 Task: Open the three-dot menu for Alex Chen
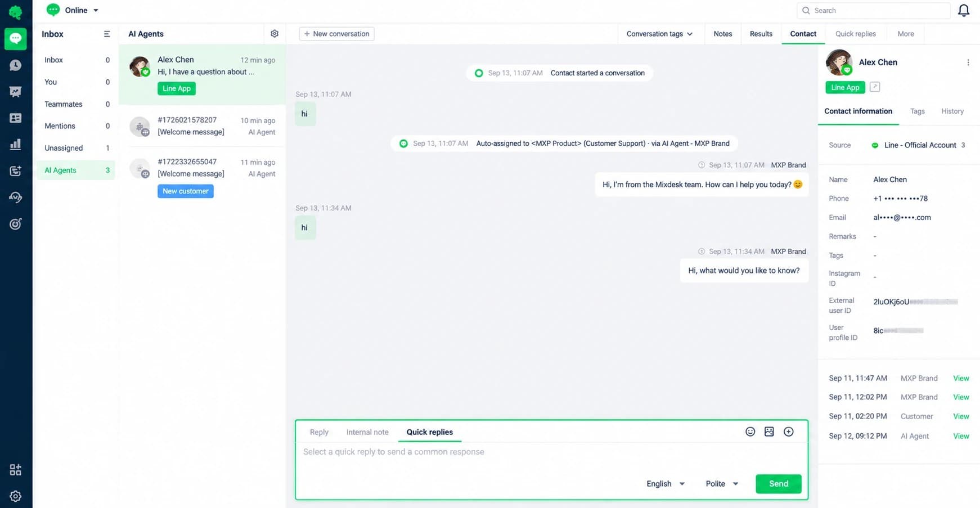pyautogui.click(x=968, y=62)
